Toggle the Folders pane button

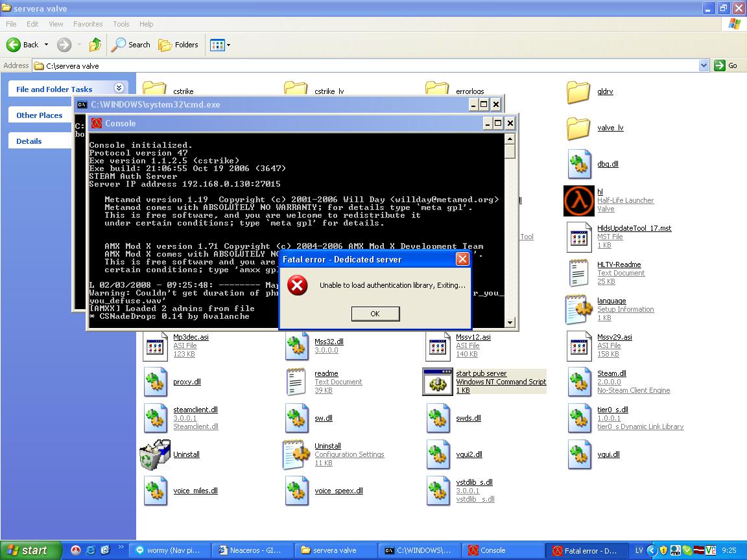tap(178, 45)
